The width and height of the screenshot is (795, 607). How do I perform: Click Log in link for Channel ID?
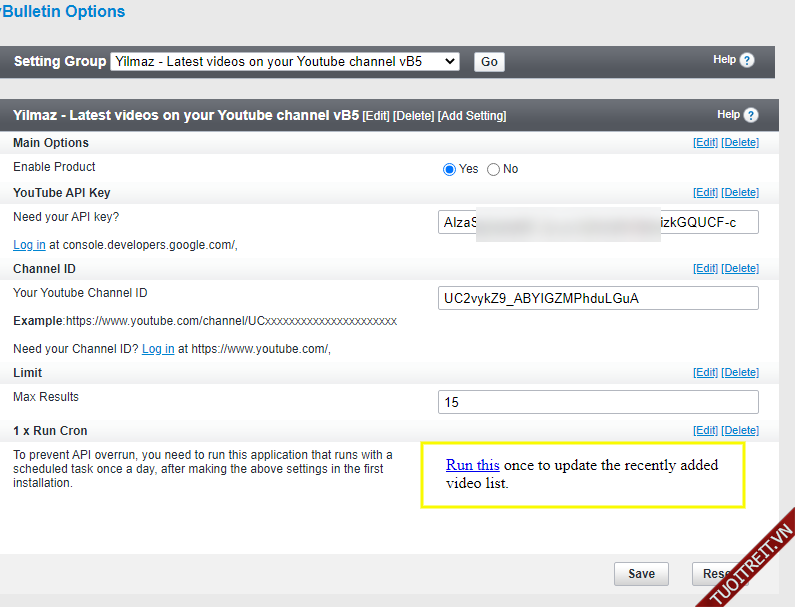click(158, 349)
